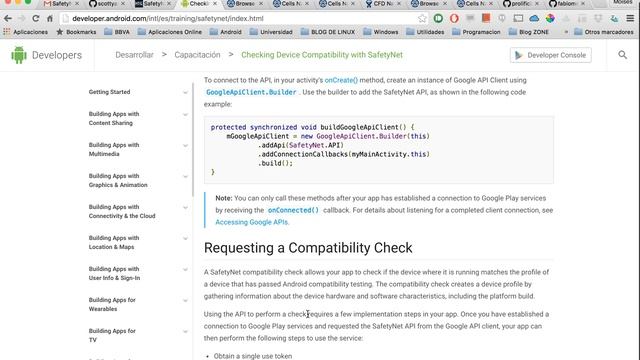Open the Windows bookmark folder
Image resolution: width=640 pixels, height=360 pixels.
[380, 32]
